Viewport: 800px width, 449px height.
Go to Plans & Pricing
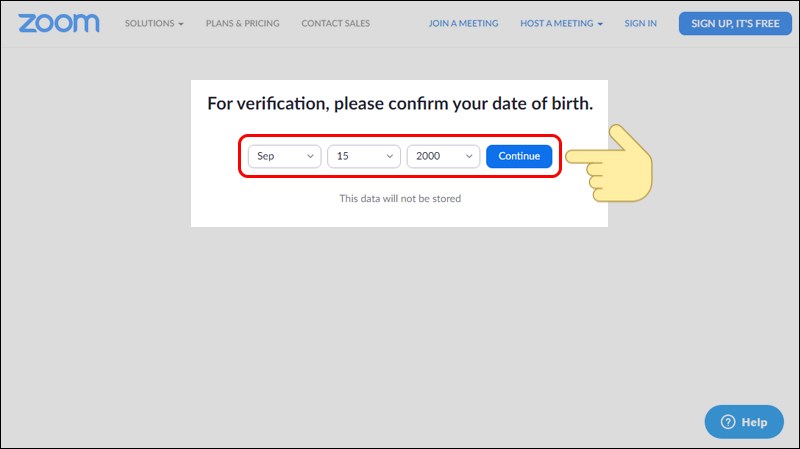243,23
